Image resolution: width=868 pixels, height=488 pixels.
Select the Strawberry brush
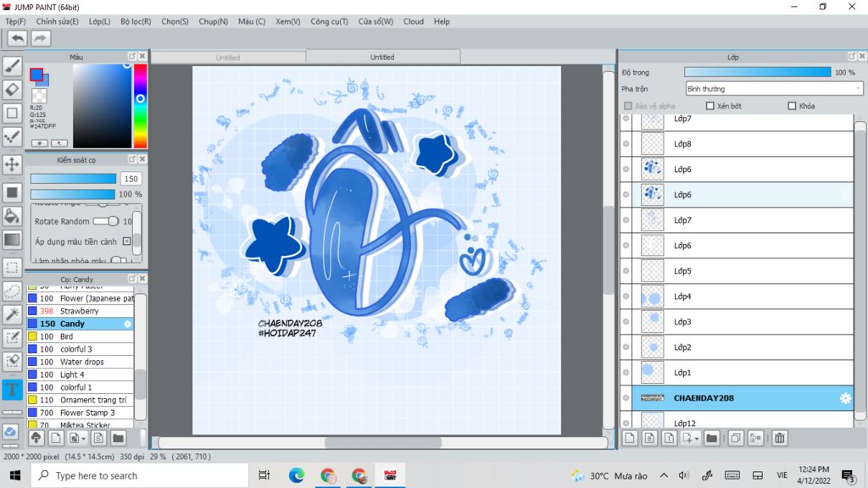click(81, 311)
